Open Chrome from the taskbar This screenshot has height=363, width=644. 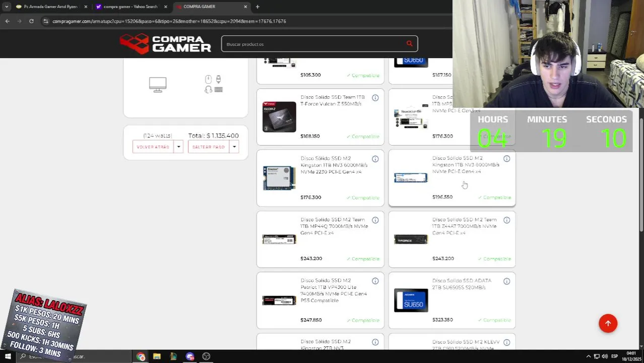(x=141, y=356)
